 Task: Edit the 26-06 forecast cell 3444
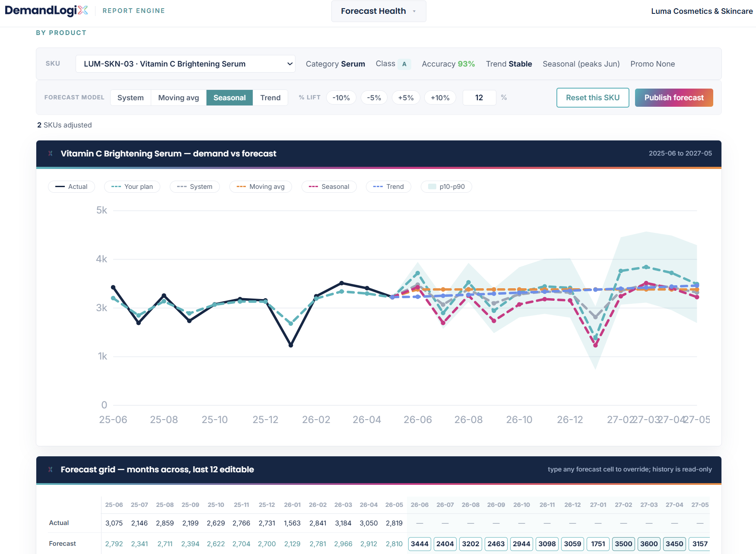[x=419, y=544]
